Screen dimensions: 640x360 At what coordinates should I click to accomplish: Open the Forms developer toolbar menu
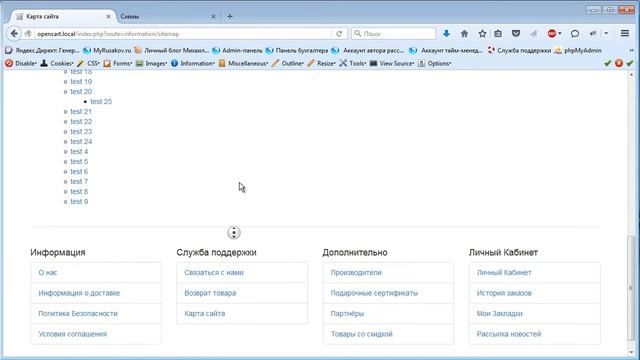[x=118, y=63]
